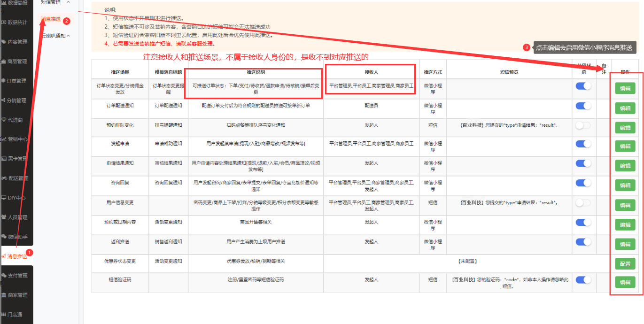Click 编辑 for 订单状态变更 row

click(625, 88)
